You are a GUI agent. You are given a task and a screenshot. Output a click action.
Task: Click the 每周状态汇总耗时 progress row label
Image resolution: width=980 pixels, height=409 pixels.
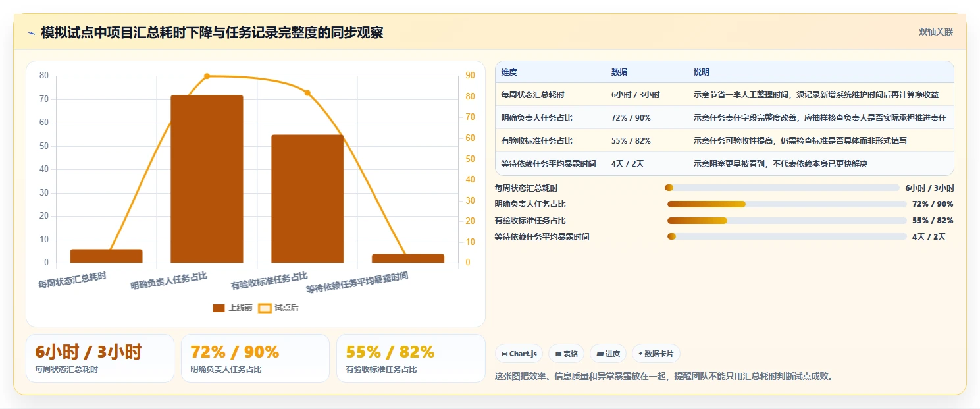click(526, 188)
